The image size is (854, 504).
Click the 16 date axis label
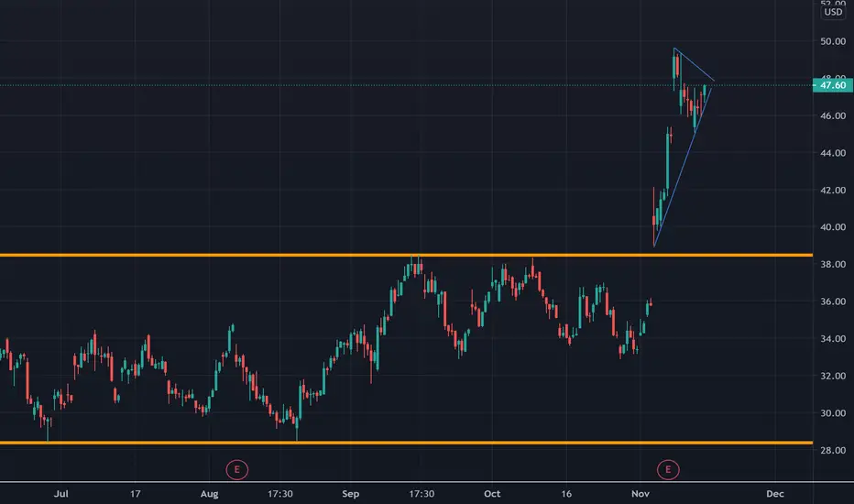click(566, 494)
